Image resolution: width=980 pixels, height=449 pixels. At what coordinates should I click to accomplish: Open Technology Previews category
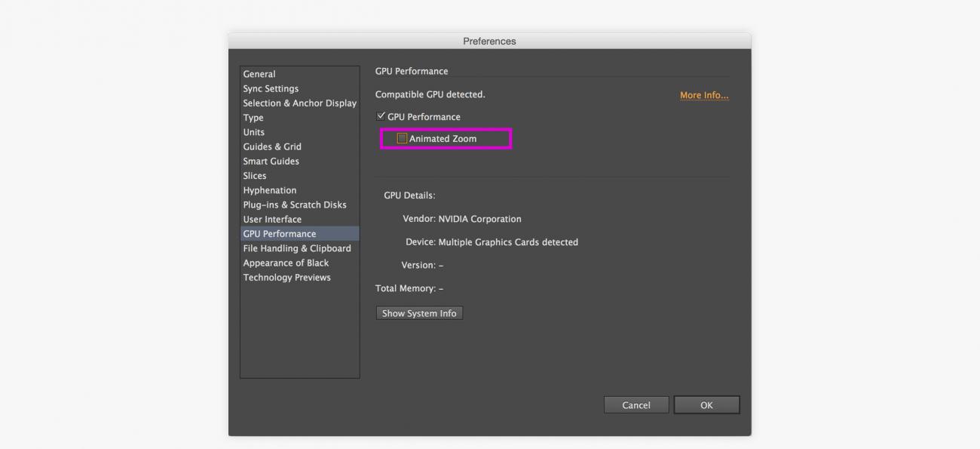(x=299, y=278)
